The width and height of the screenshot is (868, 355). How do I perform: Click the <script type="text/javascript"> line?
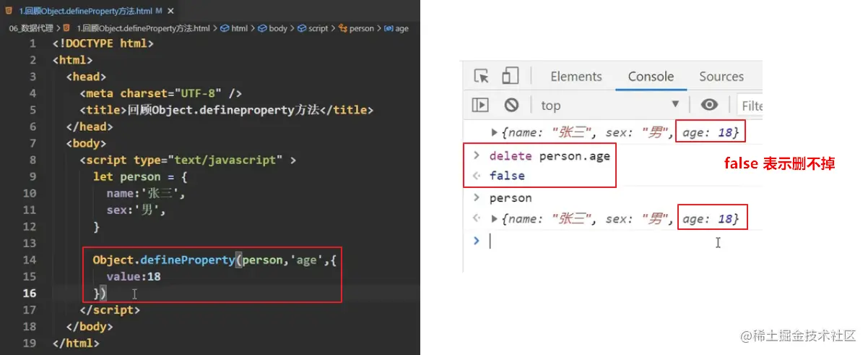(188, 160)
